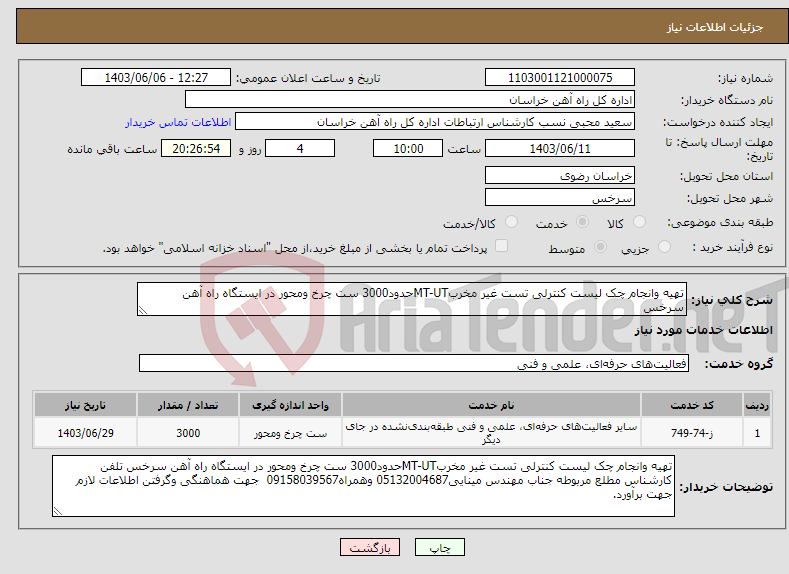Click the unit cell ست چرخ ومحور
Viewport: 789px width, 574px height.
coord(290,433)
